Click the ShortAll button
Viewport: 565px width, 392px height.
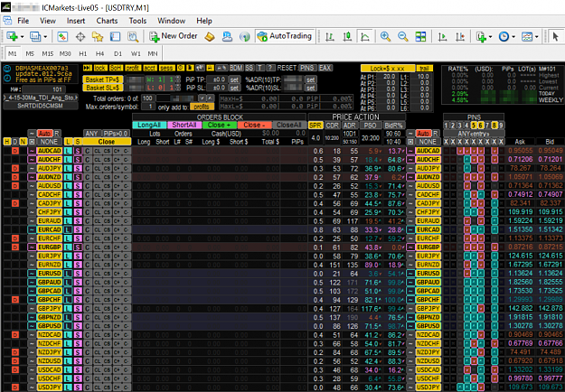click(184, 125)
